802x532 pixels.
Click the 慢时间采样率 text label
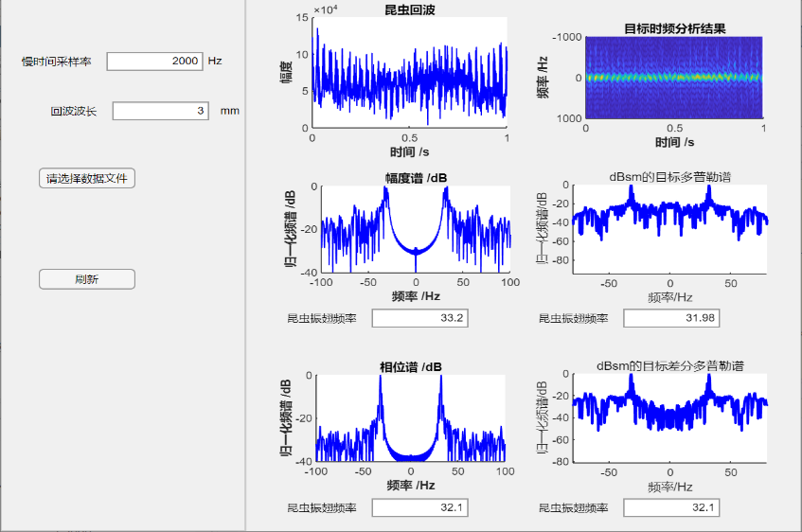[57, 62]
